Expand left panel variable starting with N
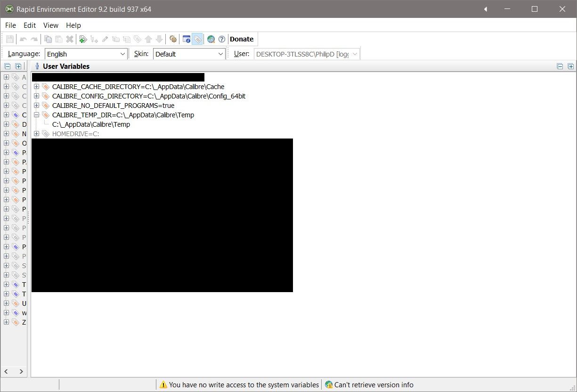 7,134
